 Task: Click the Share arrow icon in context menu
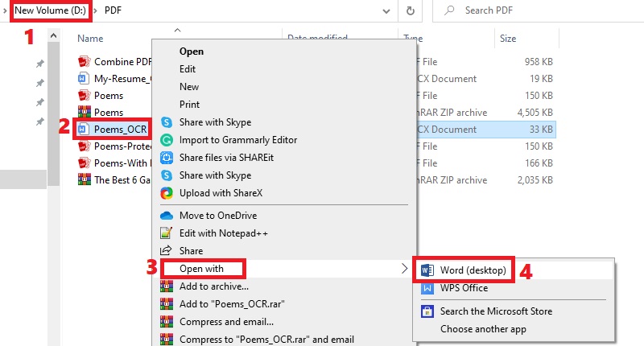pyautogui.click(x=166, y=250)
